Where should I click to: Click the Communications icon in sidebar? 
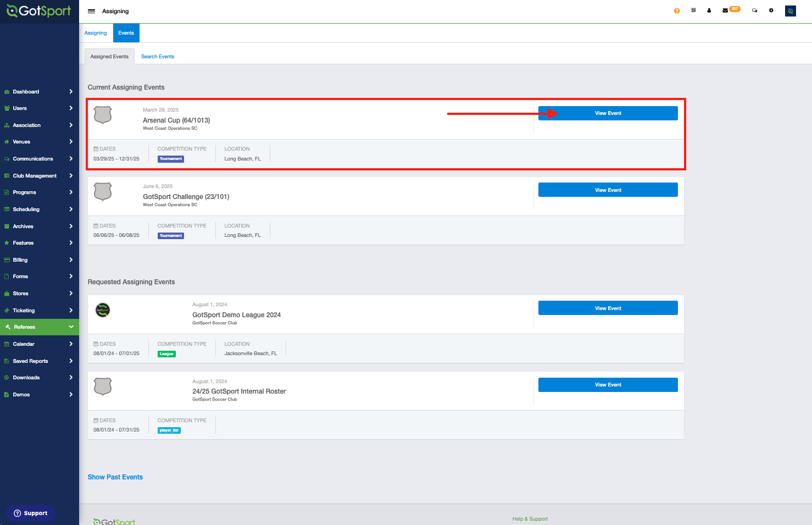7,159
